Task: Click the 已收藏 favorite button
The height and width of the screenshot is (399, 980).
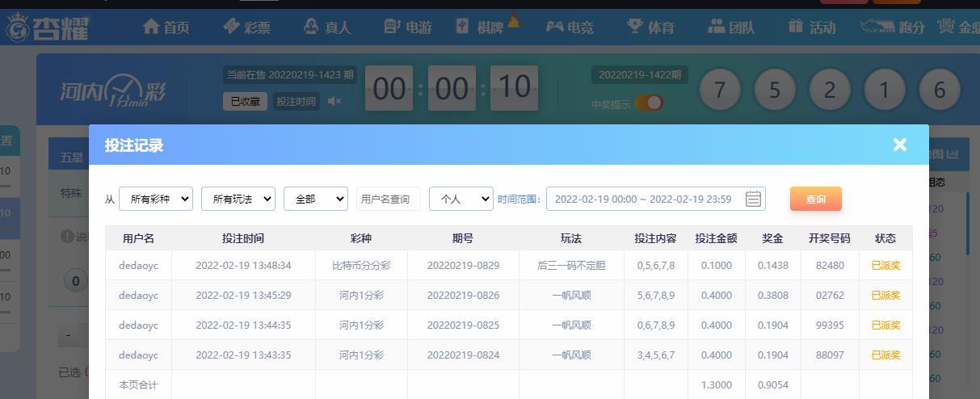Action: (245, 101)
